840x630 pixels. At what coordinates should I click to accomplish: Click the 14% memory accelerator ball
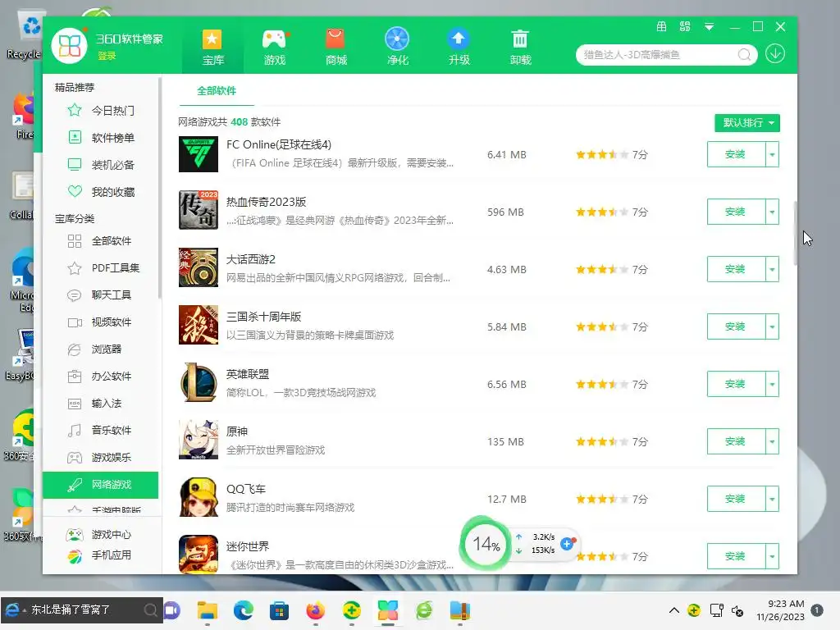click(x=485, y=545)
